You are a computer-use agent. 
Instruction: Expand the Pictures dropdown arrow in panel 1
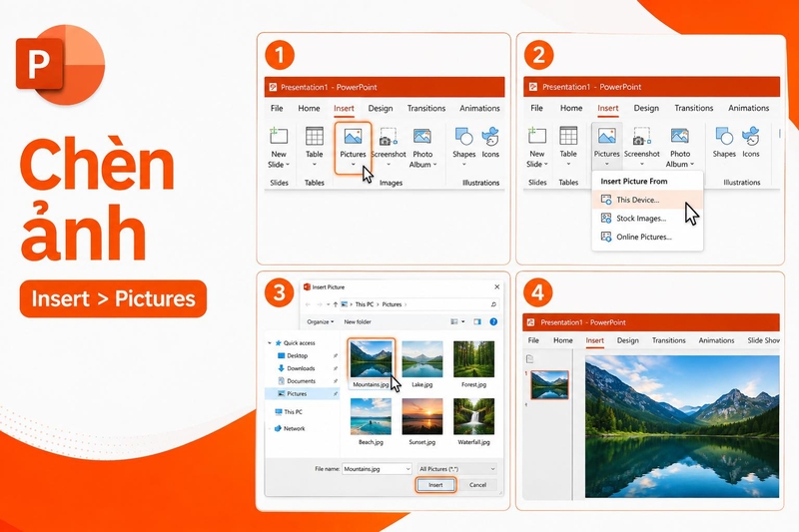(353, 165)
